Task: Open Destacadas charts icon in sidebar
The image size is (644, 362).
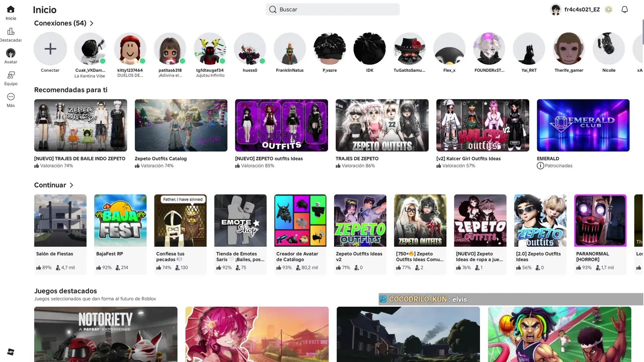Action: click(x=11, y=31)
